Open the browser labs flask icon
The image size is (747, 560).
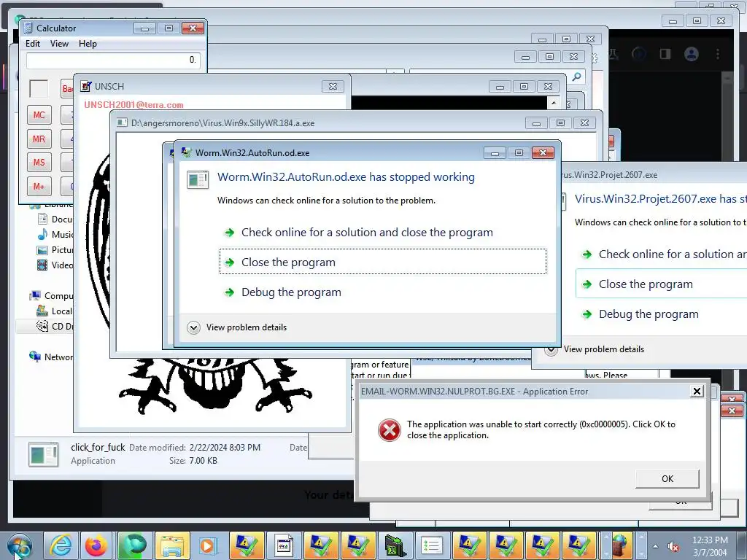pyautogui.click(x=614, y=54)
